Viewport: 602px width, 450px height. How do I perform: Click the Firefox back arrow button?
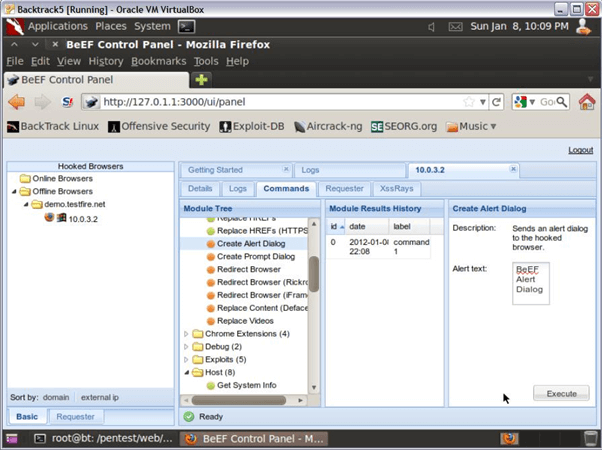pyautogui.click(x=17, y=102)
